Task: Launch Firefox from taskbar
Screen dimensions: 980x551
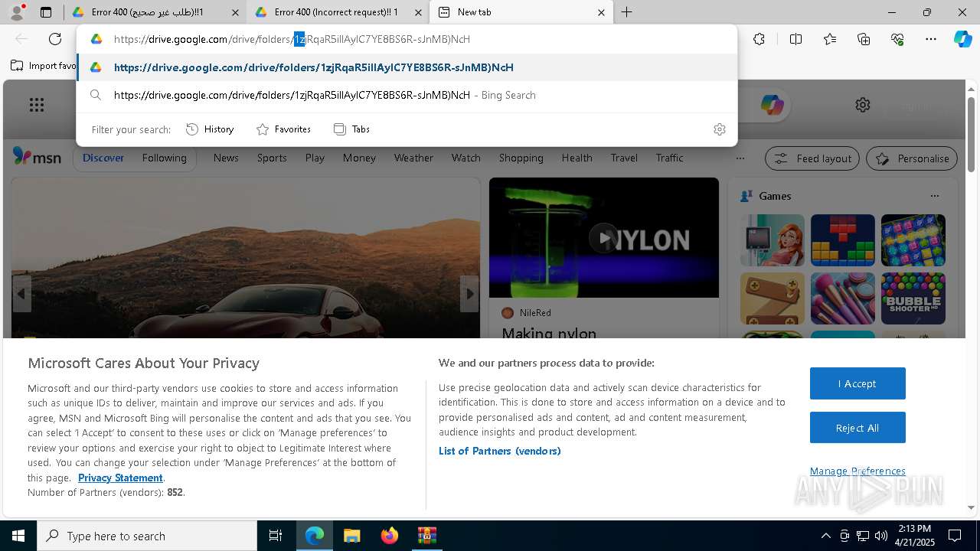Action: point(389,536)
